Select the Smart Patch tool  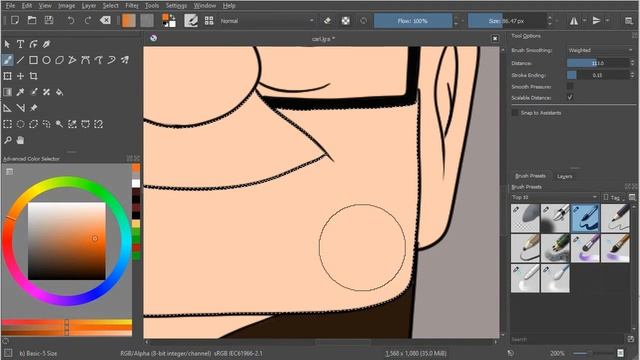[47, 92]
